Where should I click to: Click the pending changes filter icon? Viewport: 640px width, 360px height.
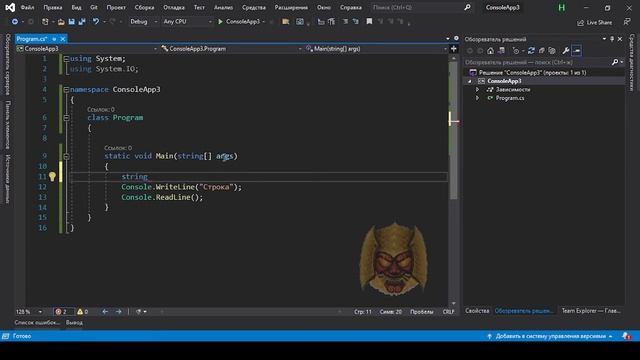(x=516, y=51)
